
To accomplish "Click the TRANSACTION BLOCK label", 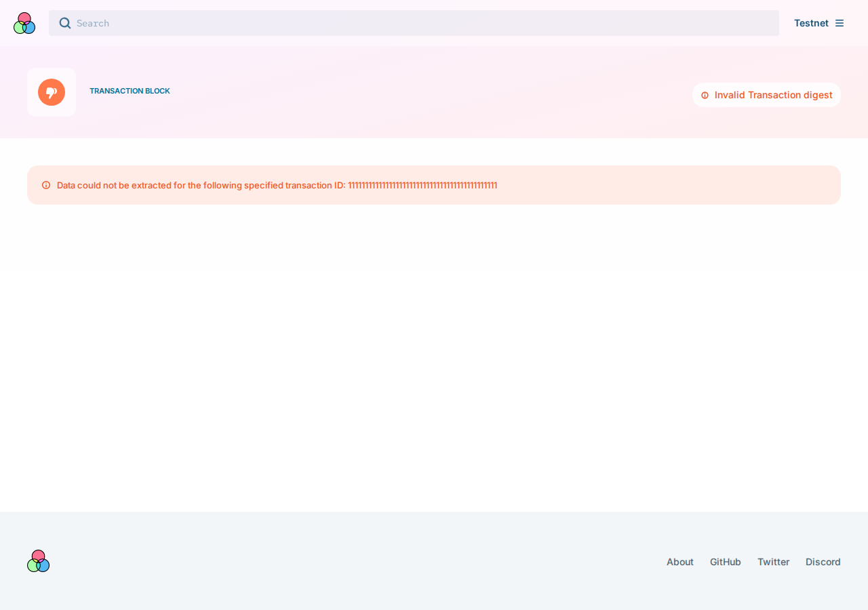I will coord(130,91).
